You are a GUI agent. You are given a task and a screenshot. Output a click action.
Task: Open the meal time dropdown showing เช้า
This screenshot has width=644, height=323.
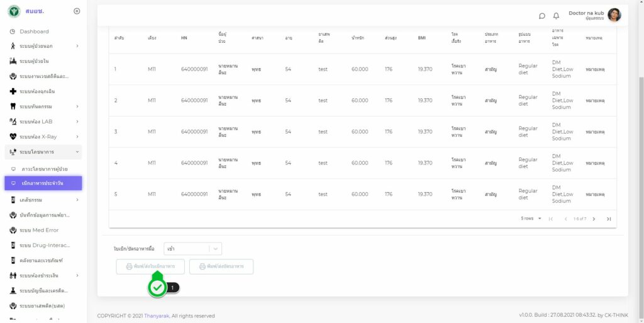pyautogui.click(x=192, y=249)
